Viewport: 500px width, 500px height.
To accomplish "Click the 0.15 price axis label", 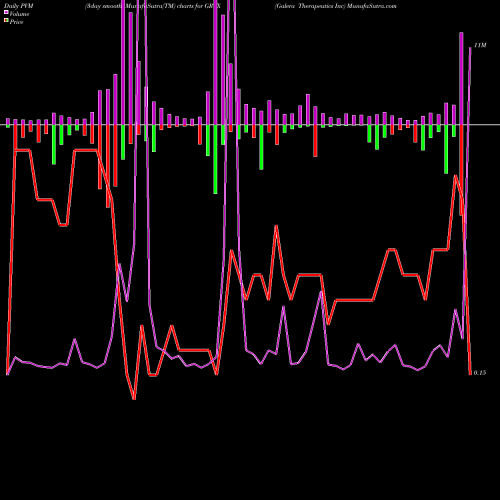I will click(x=480, y=373).
